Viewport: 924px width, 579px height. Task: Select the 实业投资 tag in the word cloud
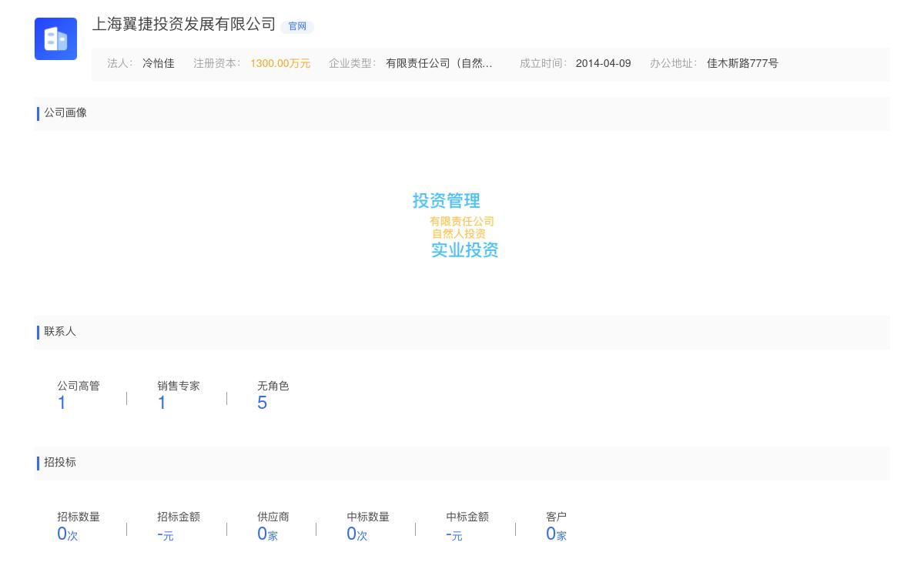(464, 250)
